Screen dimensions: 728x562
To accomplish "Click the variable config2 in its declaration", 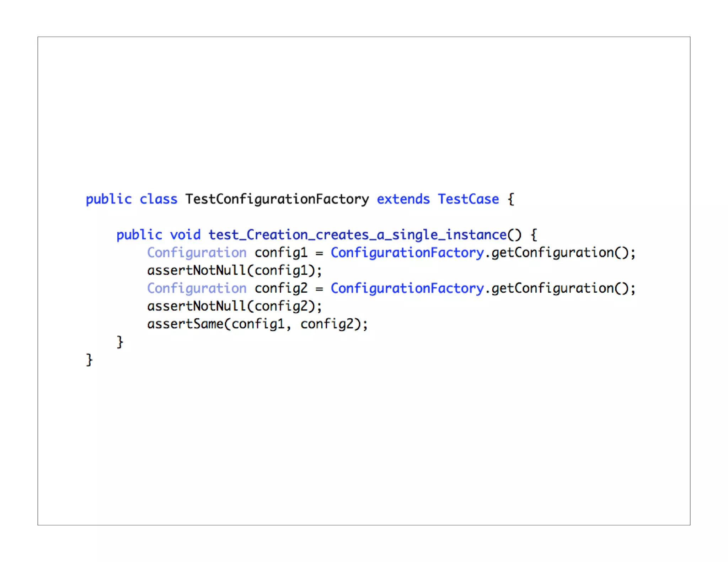I will click(x=281, y=288).
